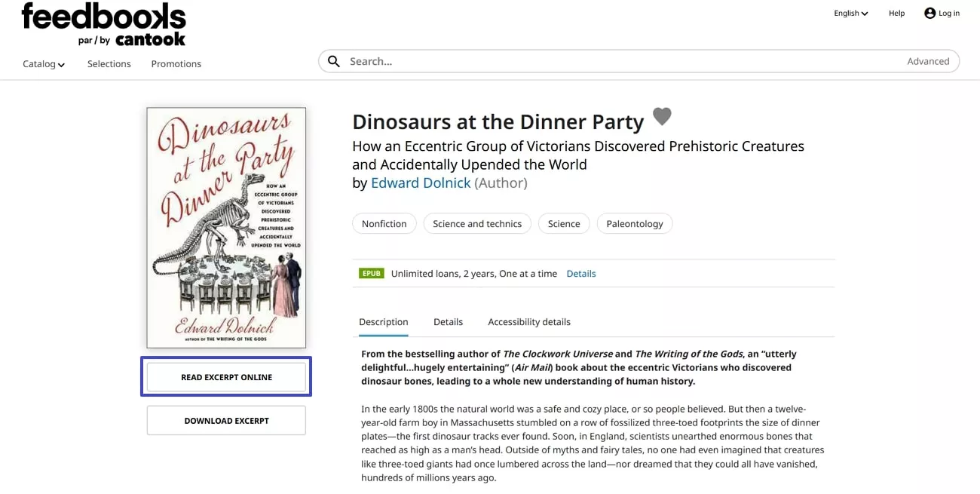Click the green EPUB format badge

pos(372,274)
